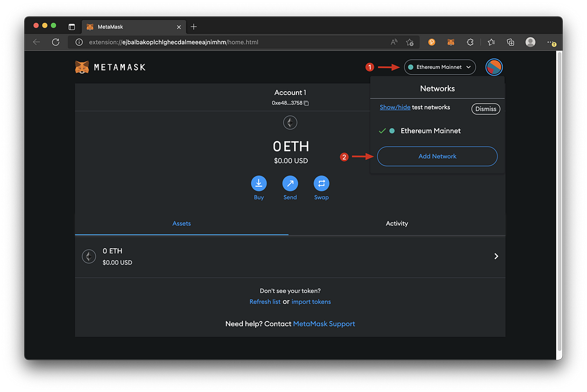This screenshot has width=587, height=392.
Task: Click the Refresh list link
Action: [265, 302]
